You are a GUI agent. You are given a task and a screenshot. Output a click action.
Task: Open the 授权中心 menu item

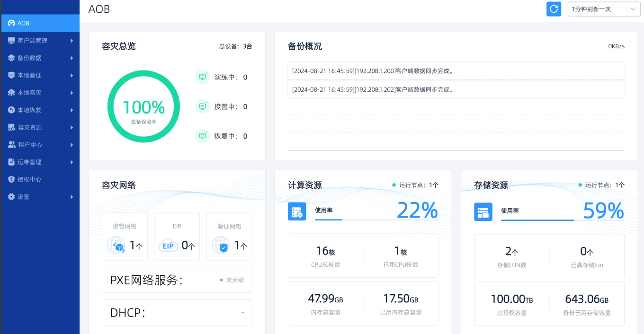(29, 179)
